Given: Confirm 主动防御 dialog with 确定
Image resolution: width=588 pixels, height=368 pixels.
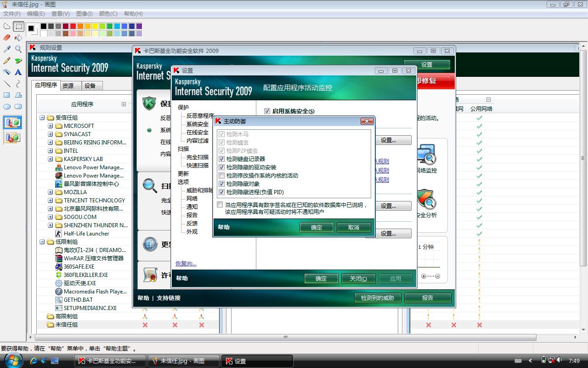Looking at the screenshot, I should [317, 227].
